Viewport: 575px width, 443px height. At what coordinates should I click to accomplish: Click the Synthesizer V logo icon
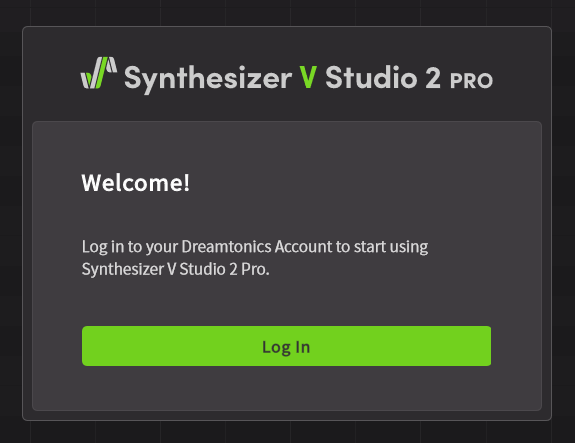(99, 73)
